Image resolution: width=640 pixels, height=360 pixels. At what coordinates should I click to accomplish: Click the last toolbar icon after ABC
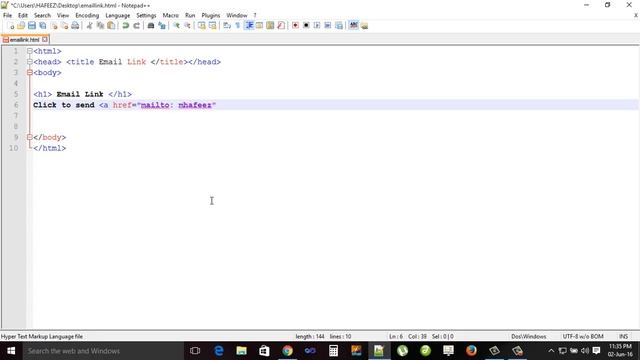point(364,26)
